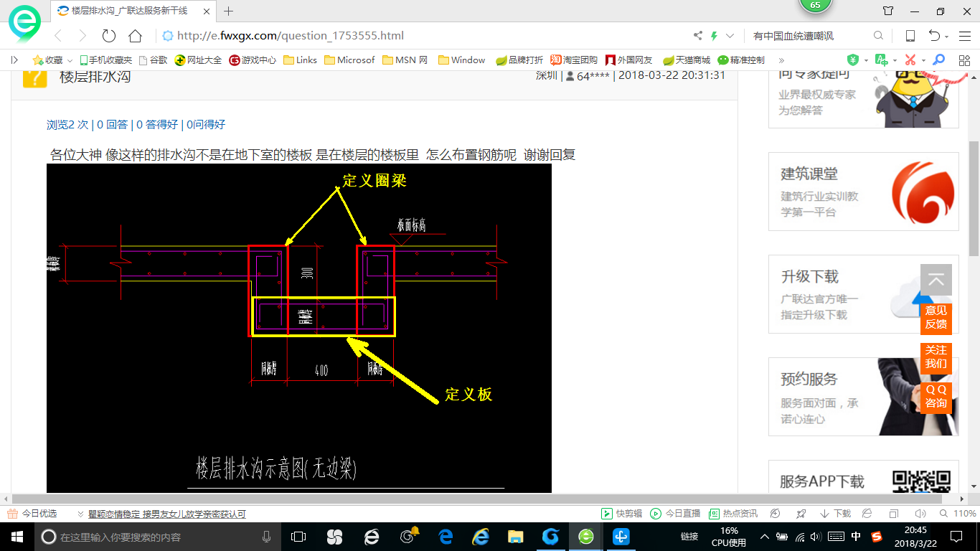Open 今日直播 in the status bar

(675, 514)
